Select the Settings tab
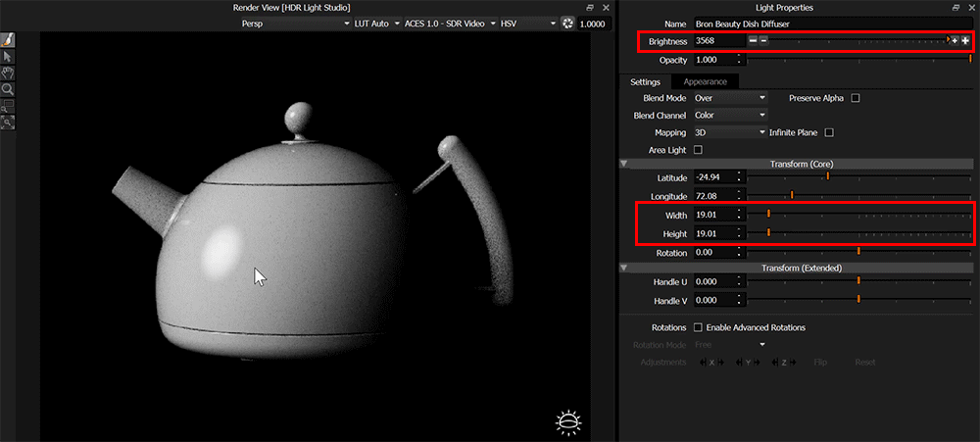 click(645, 81)
